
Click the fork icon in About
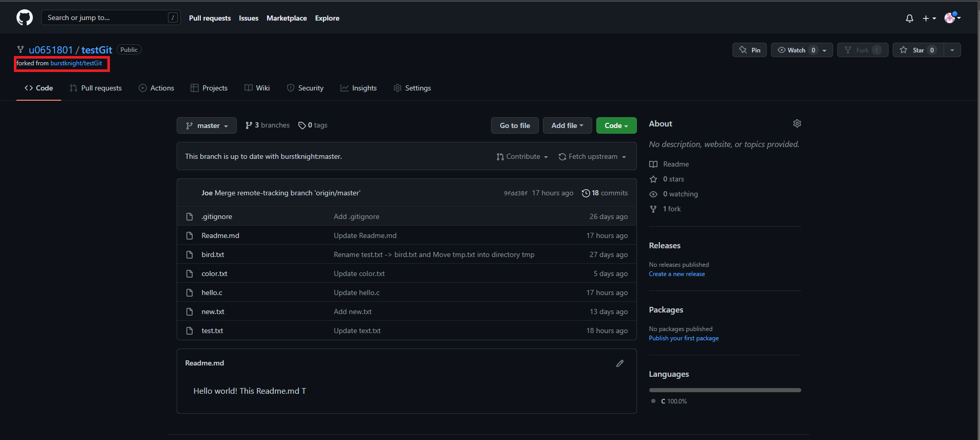point(653,209)
